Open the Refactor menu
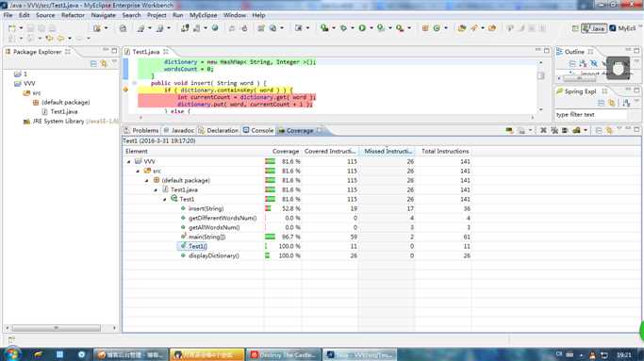Screen dimensions: 644x361 point(73,15)
